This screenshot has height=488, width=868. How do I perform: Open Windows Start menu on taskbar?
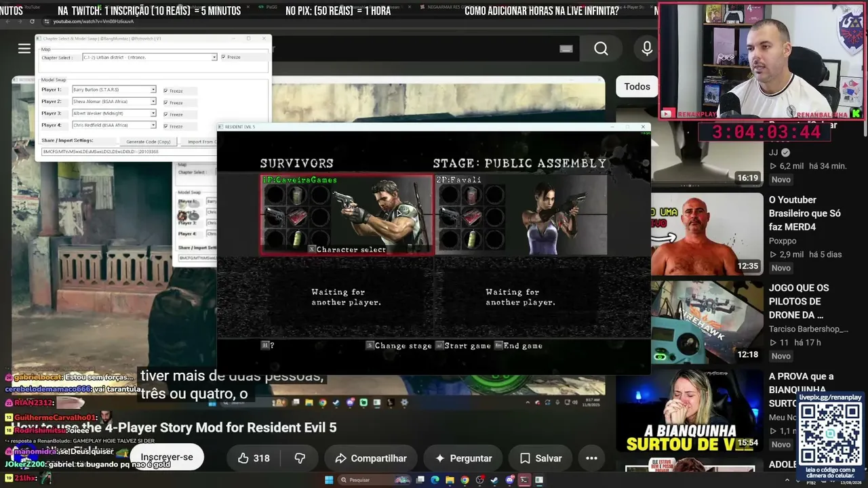(329, 480)
